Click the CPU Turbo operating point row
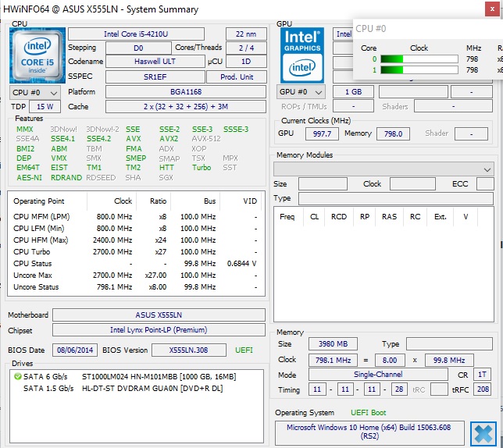Viewport: 503px width, 448px height. coord(136,252)
